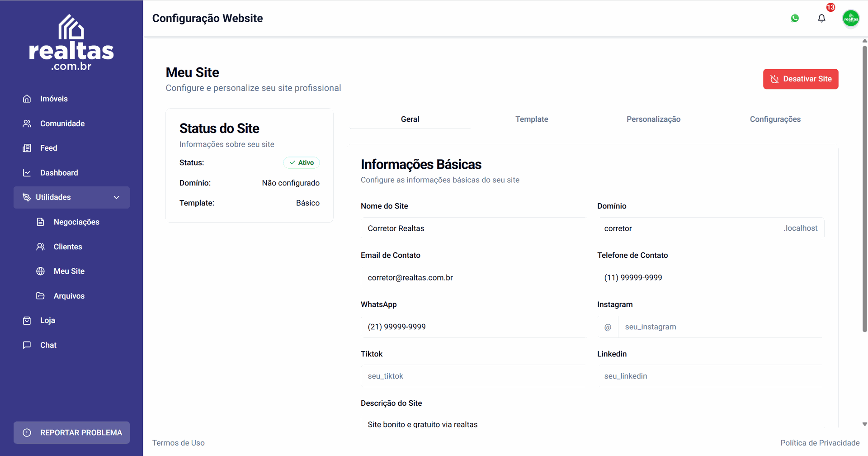868x456 pixels.
Task: Open Arquivos folder icon
Action: (41, 296)
